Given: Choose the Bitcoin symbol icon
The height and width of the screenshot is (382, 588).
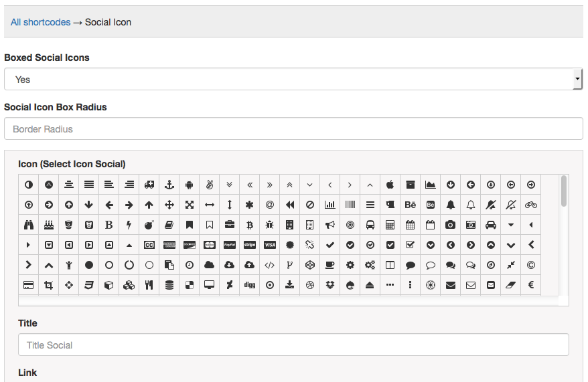Looking at the screenshot, I should pos(249,225).
